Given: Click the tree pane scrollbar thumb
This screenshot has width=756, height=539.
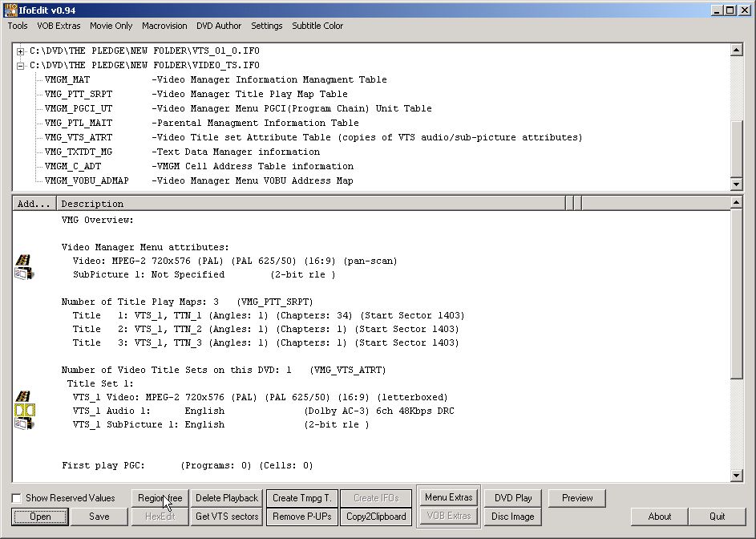Looking at the screenshot, I should (x=736, y=148).
